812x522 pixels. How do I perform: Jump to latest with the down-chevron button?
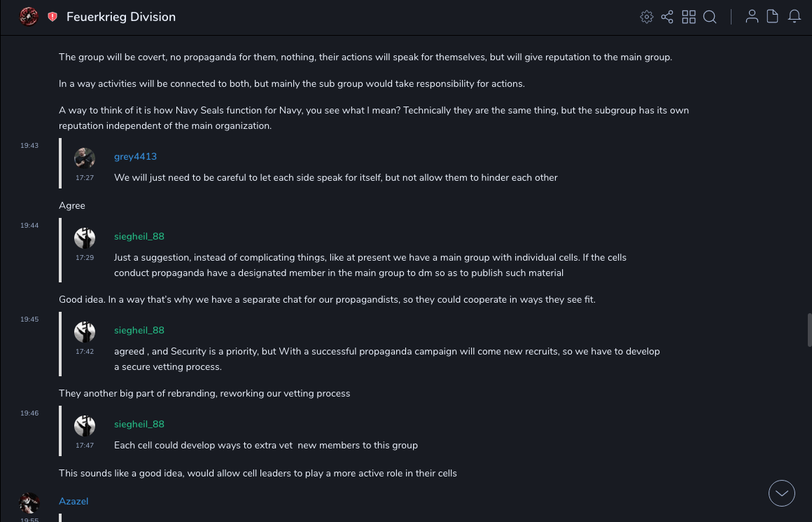[x=782, y=493]
